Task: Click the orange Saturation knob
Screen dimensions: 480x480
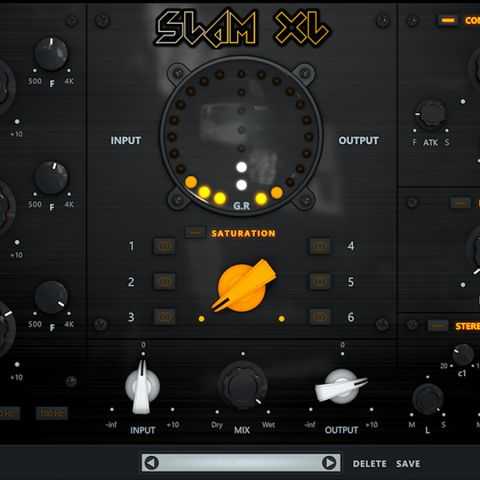Action: point(244,286)
